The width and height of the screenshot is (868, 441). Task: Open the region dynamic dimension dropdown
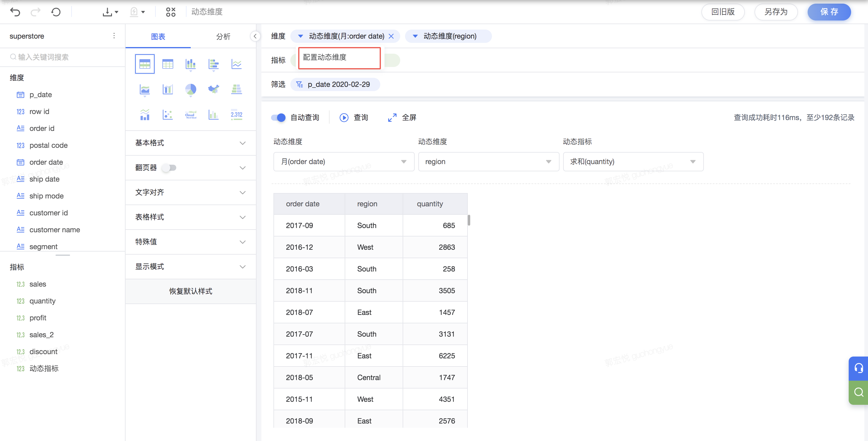click(489, 162)
